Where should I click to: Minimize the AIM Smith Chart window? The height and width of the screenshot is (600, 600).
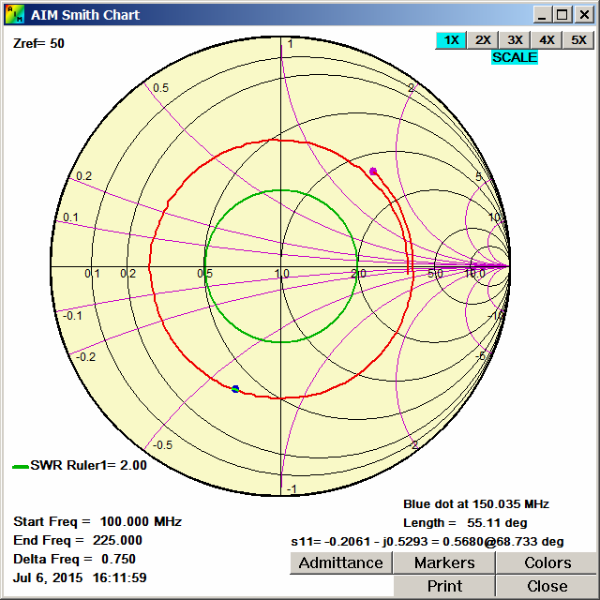(542, 15)
